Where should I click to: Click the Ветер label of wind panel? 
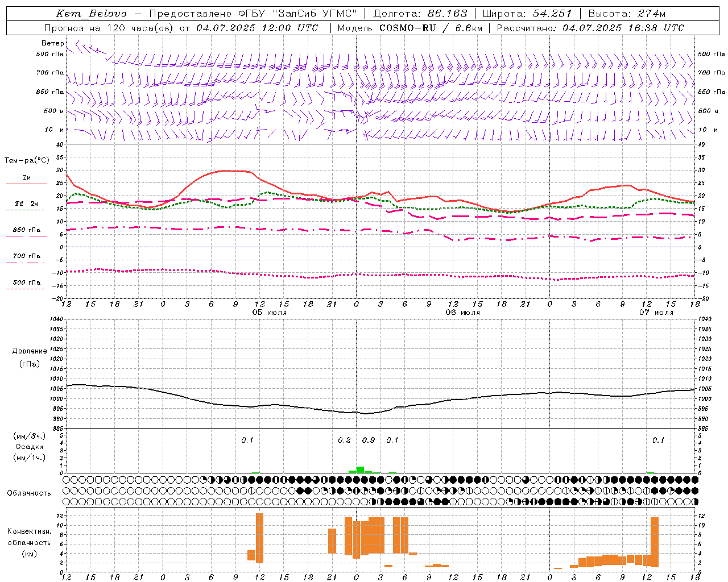pos(52,43)
